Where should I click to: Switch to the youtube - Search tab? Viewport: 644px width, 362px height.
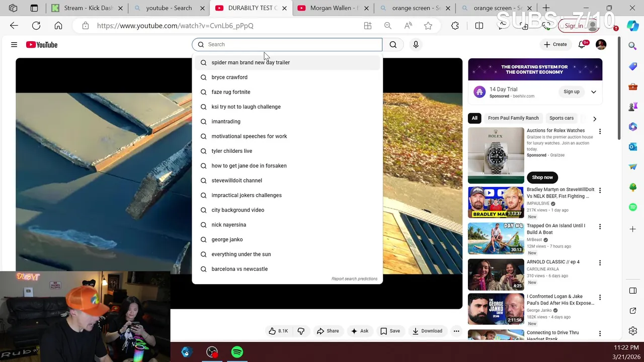click(x=169, y=8)
